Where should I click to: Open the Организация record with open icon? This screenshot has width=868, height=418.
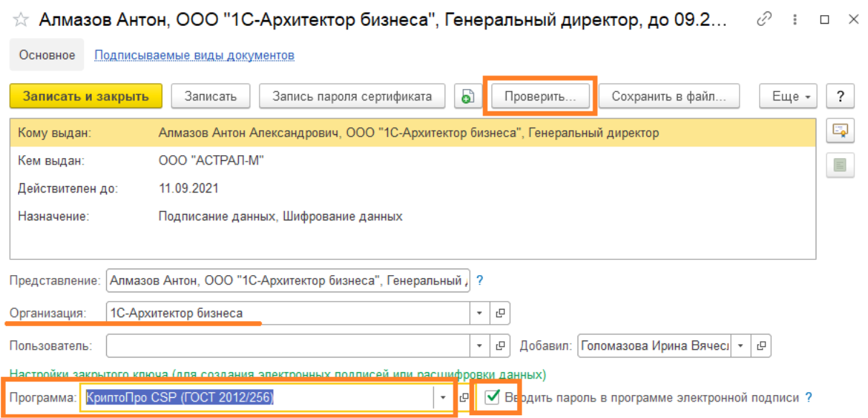click(500, 313)
